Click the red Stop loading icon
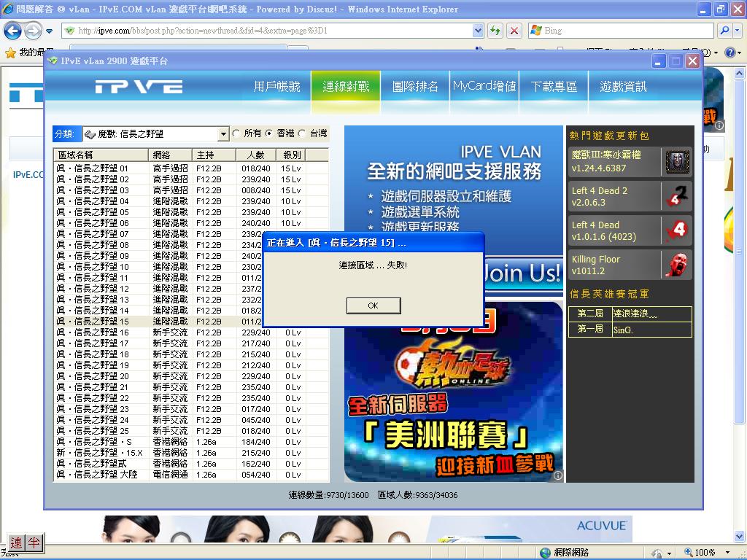 514,31
